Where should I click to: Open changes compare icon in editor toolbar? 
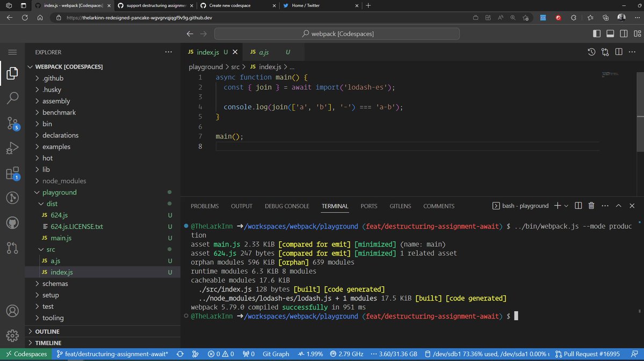tap(605, 52)
